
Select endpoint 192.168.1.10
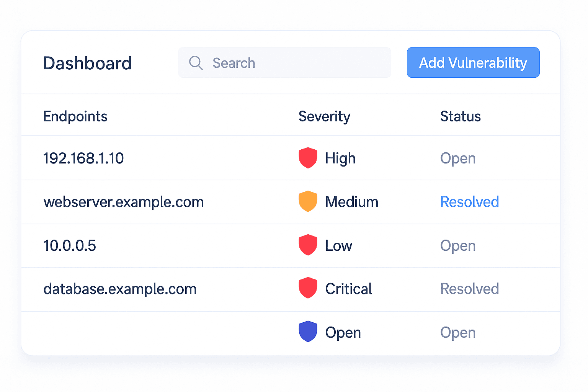coord(83,158)
